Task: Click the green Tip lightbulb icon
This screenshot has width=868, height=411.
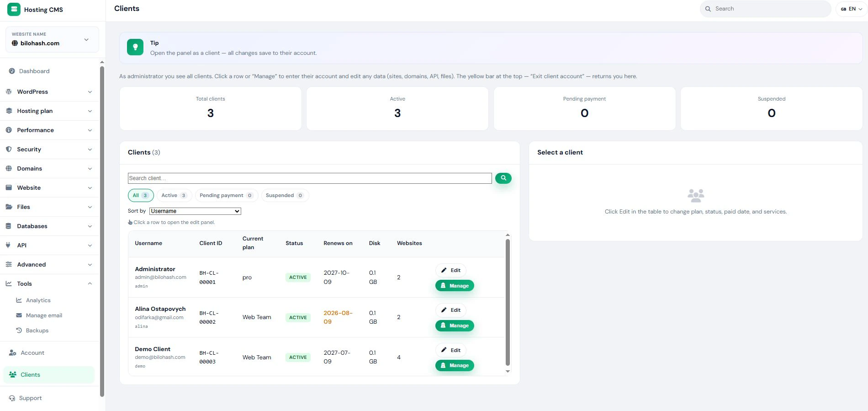Action: 135,47
